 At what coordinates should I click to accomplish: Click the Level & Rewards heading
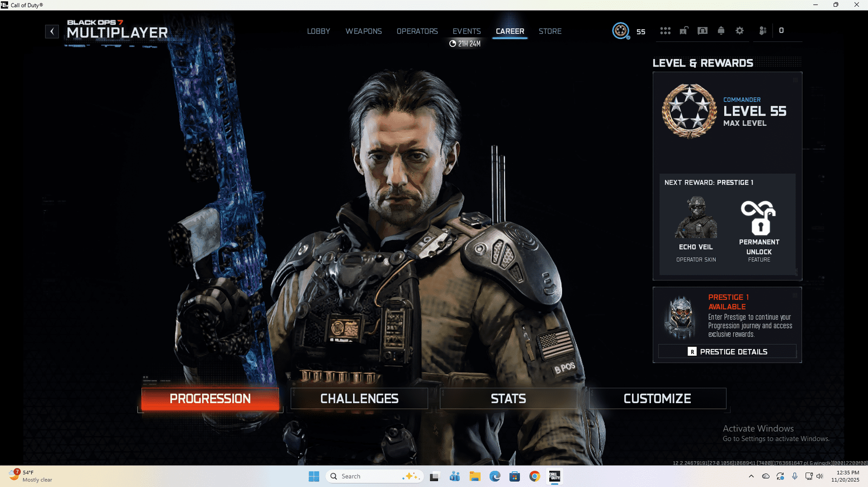pyautogui.click(x=703, y=63)
